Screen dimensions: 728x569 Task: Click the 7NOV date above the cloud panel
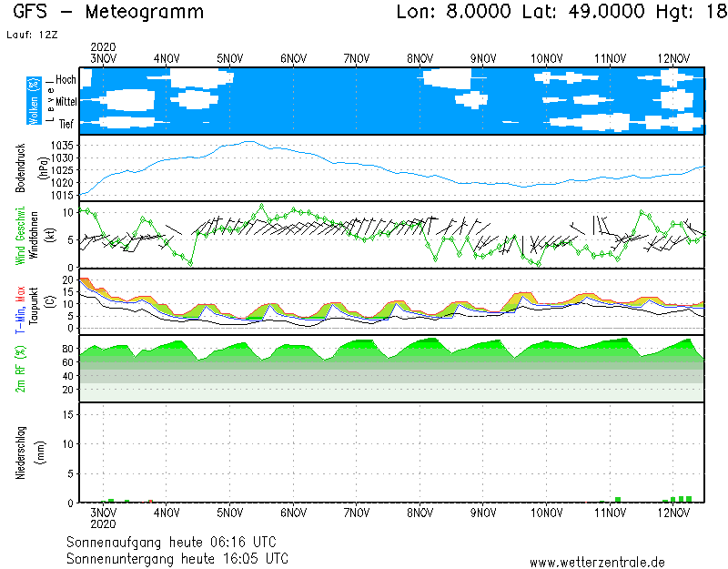[357, 59]
